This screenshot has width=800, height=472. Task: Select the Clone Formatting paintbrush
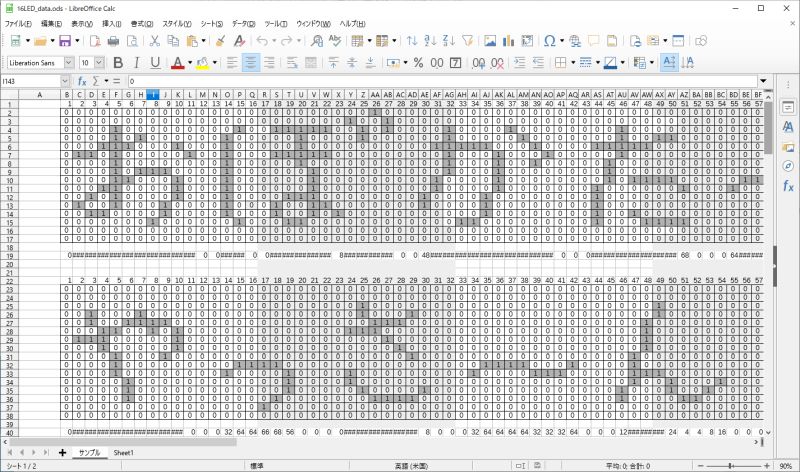click(x=220, y=41)
